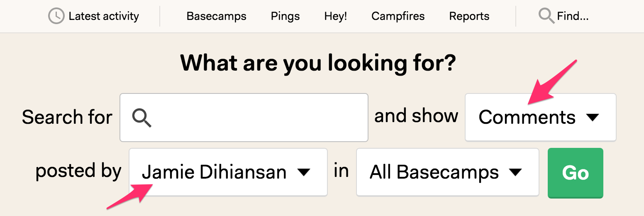Click the green Go button
The image size is (644, 216).
click(575, 173)
